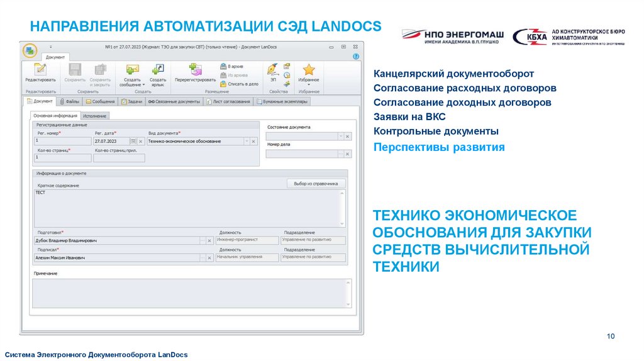This screenshot has width=644, height=361.
Task: Select the Документ ribbon tab
Action: click(x=55, y=57)
